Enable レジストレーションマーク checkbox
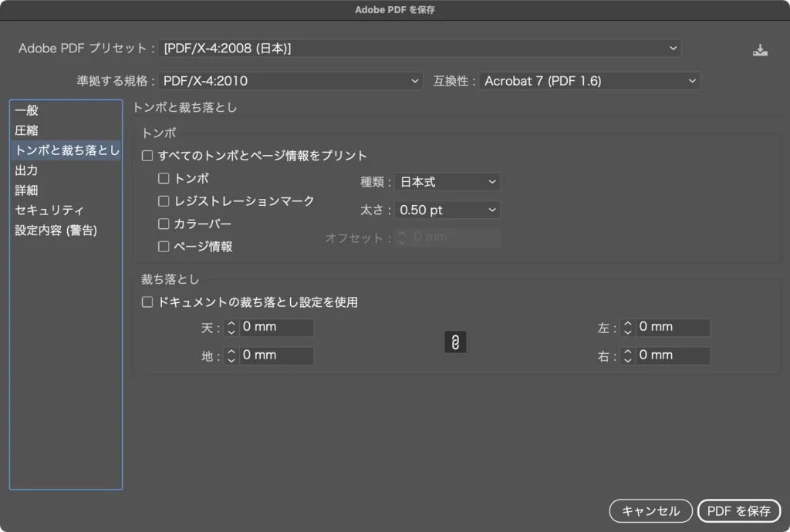 click(x=164, y=200)
